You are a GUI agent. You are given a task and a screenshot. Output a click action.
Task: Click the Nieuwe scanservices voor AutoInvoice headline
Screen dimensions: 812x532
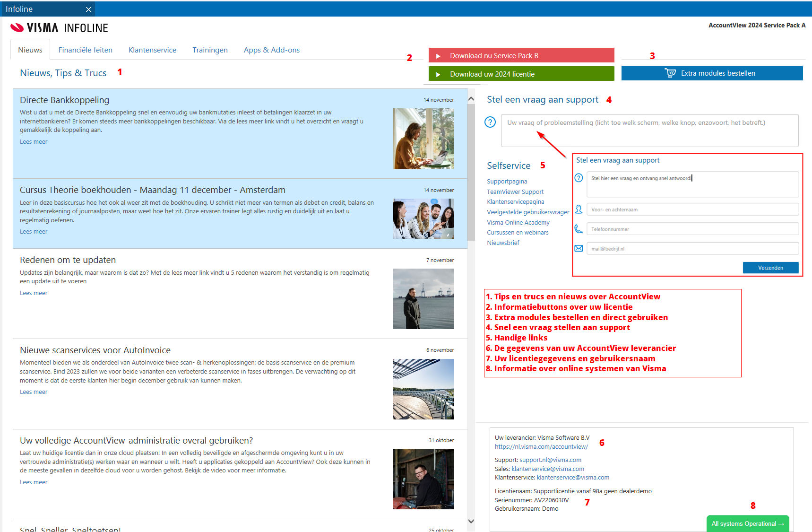point(95,350)
